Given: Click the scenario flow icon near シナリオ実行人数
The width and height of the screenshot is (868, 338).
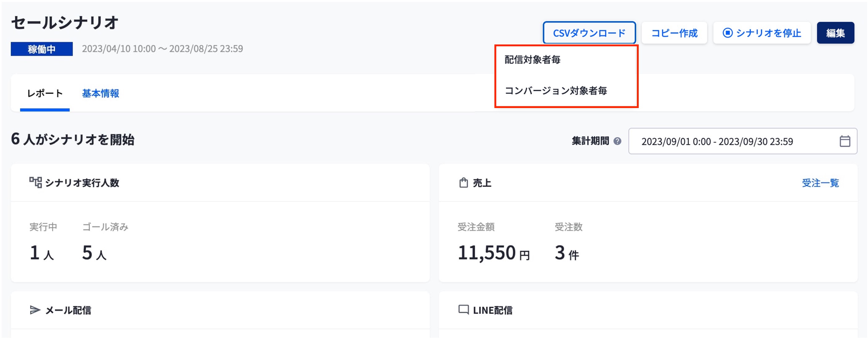Looking at the screenshot, I should click(x=35, y=182).
